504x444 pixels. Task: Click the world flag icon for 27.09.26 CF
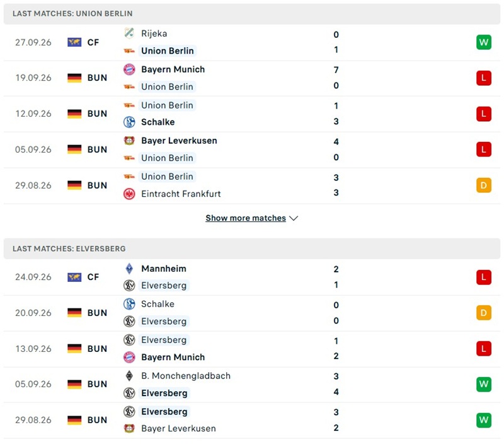click(x=74, y=42)
